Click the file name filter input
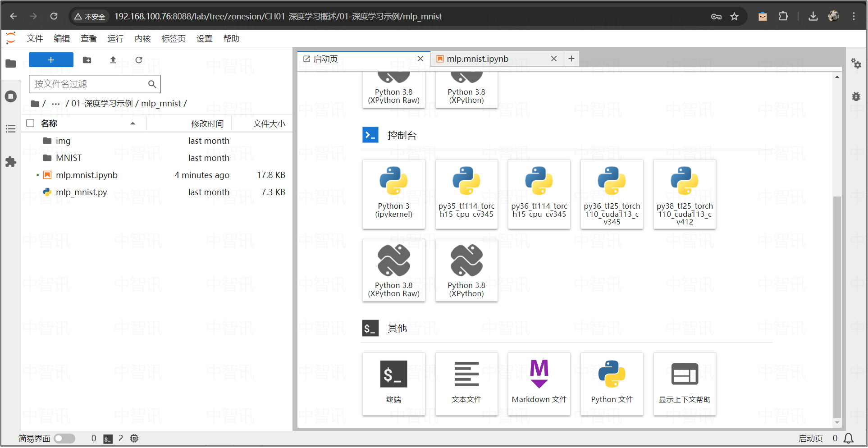The width and height of the screenshot is (868, 448). tap(95, 84)
